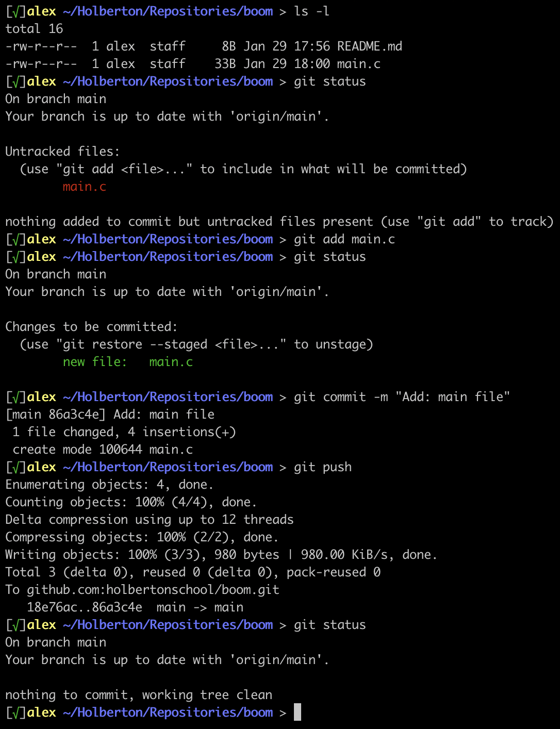Image resolution: width=560 pixels, height=729 pixels.
Task: Click the 'Changes to be committed:' heading
Action: click(x=91, y=327)
